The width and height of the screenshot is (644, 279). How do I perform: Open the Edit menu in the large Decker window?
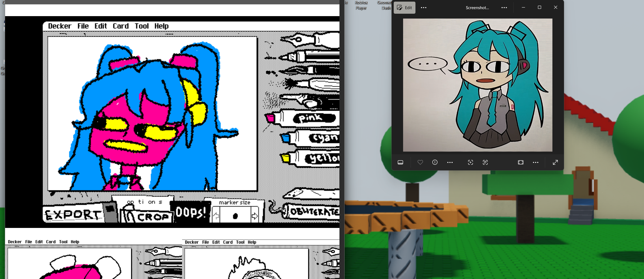tap(101, 26)
